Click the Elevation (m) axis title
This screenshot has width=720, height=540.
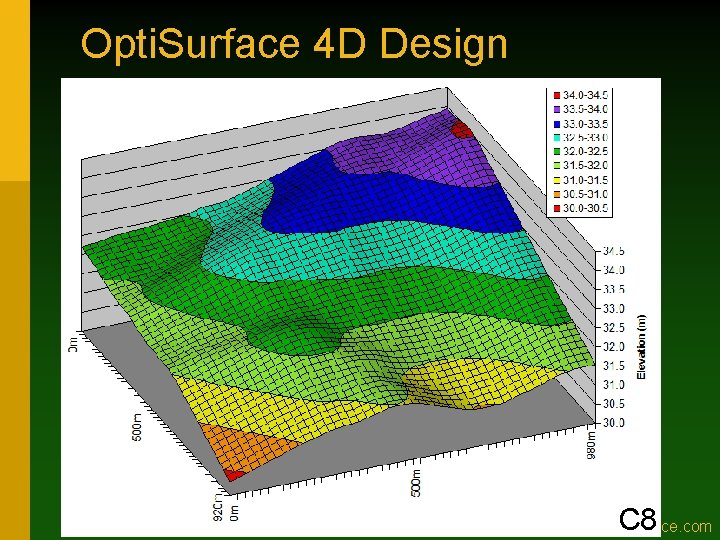641,347
